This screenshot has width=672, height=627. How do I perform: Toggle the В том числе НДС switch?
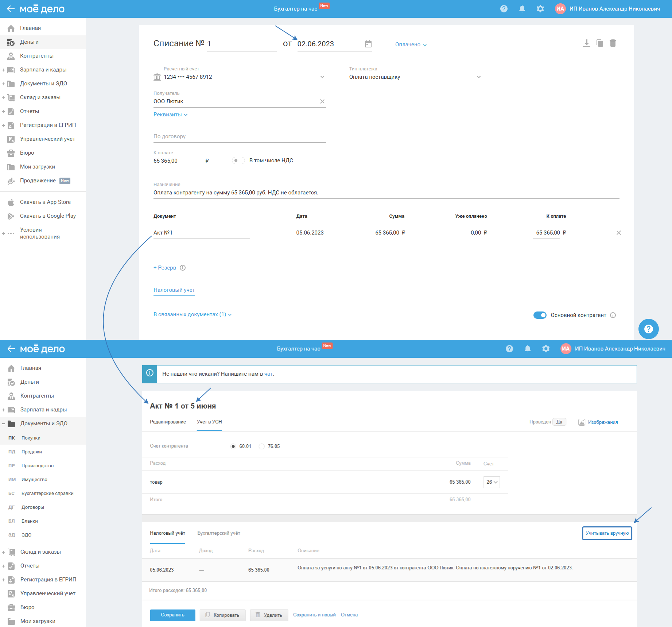(238, 160)
